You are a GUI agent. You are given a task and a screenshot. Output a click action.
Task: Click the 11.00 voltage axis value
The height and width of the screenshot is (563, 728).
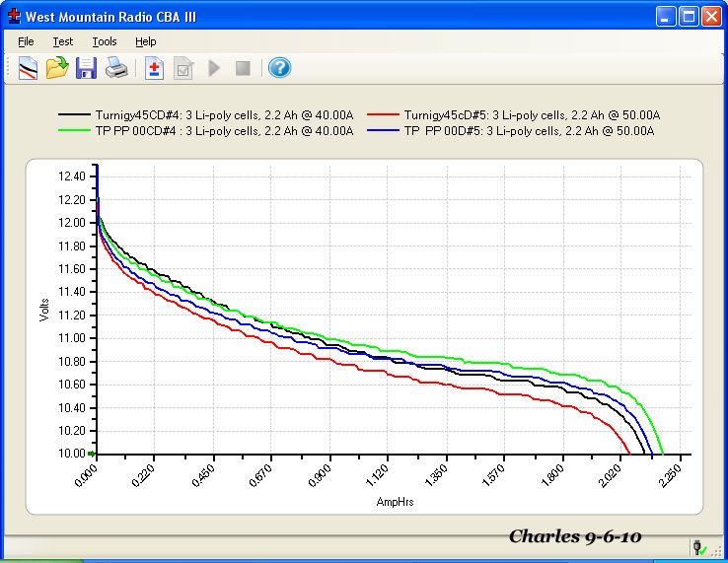point(72,338)
